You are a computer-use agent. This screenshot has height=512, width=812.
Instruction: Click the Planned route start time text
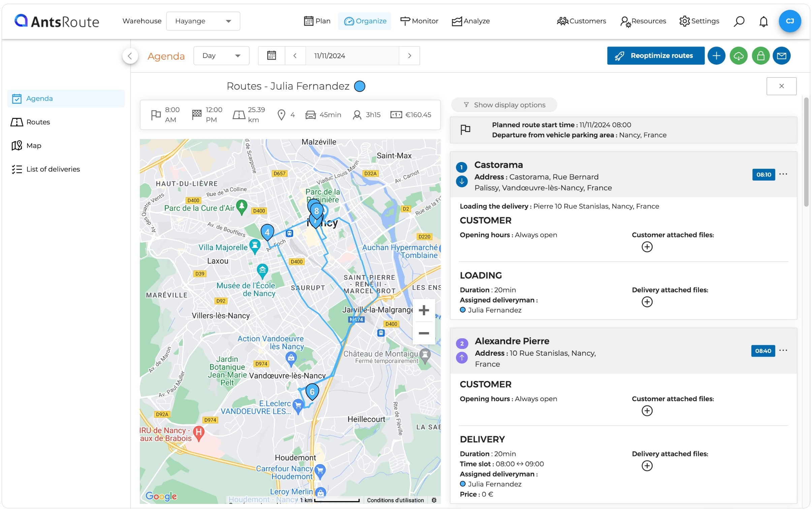pos(561,125)
